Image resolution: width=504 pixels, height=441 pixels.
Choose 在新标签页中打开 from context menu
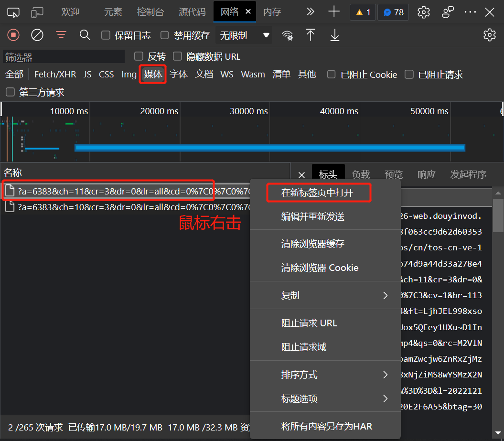317,193
